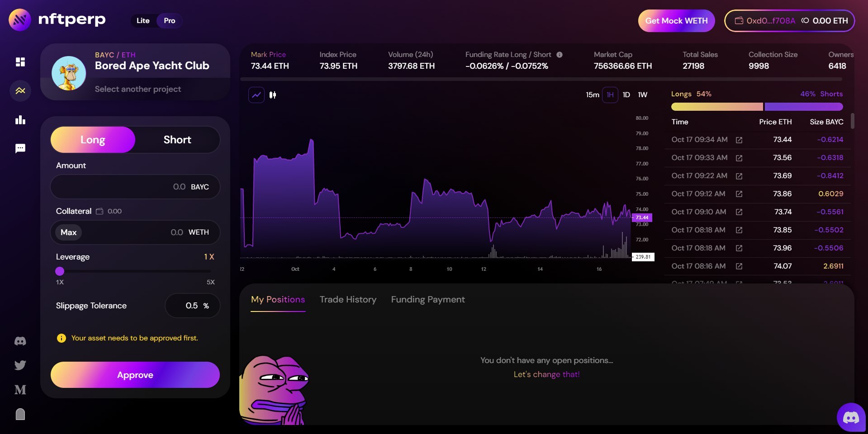
Task: Click the trades list scrollbar
Action: 853,121
